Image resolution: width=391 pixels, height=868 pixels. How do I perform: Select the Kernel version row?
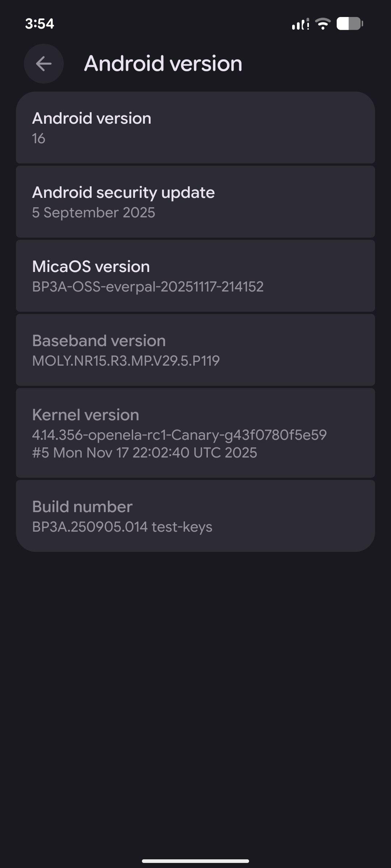point(195,433)
